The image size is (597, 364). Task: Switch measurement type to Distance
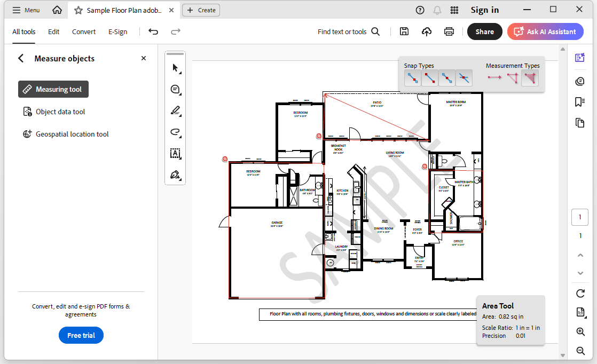494,78
